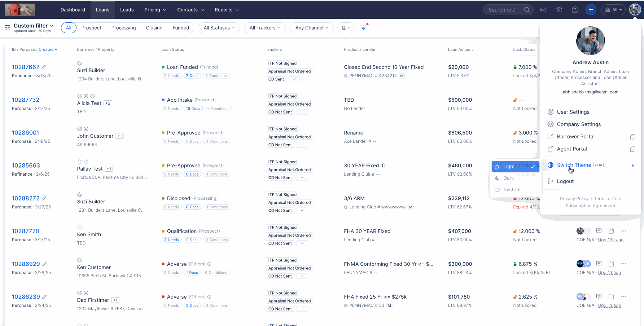Select the Funded filter pill

181,28
